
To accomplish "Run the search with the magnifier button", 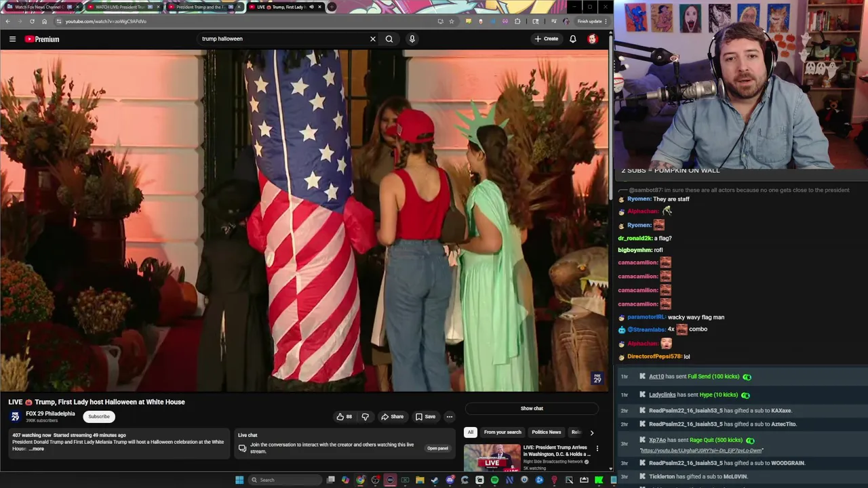I will tap(389, 39).
